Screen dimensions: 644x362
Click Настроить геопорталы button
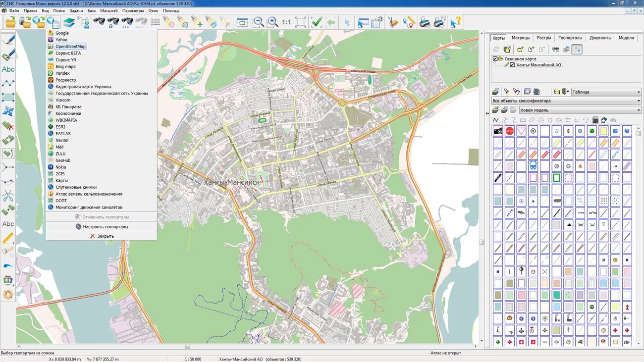102,227
